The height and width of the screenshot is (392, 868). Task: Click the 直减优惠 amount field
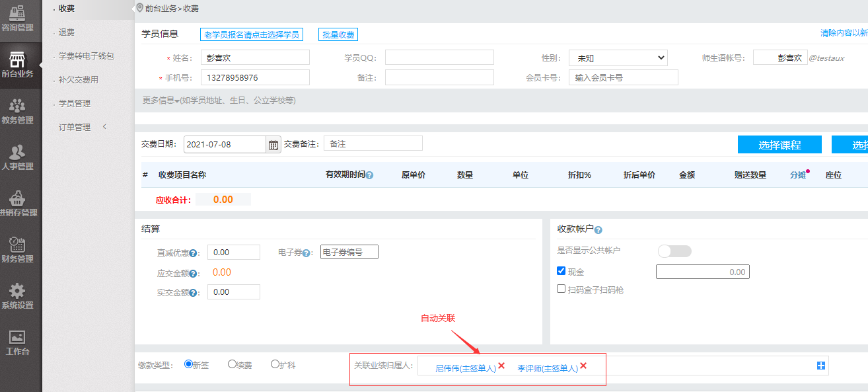pyautogui.click(x=234, y=253)
